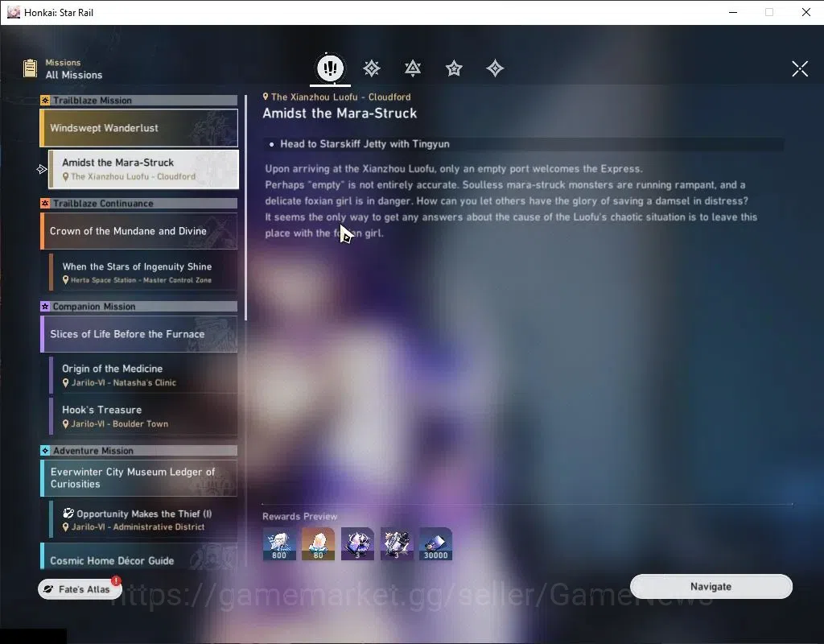The width and height of the screenshot is (824, 644).
Task: Open Fate's Atlas
Action: (x=80, y=588)
